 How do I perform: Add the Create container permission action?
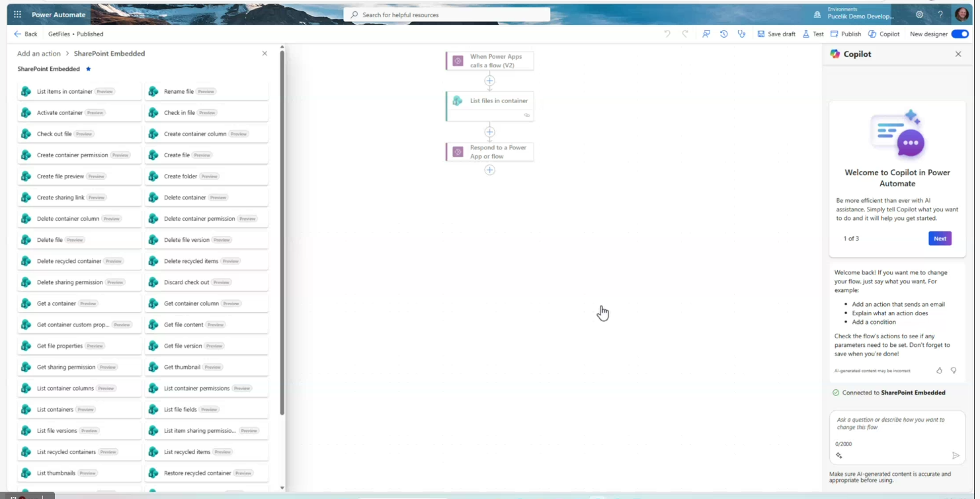coord(79,155)
